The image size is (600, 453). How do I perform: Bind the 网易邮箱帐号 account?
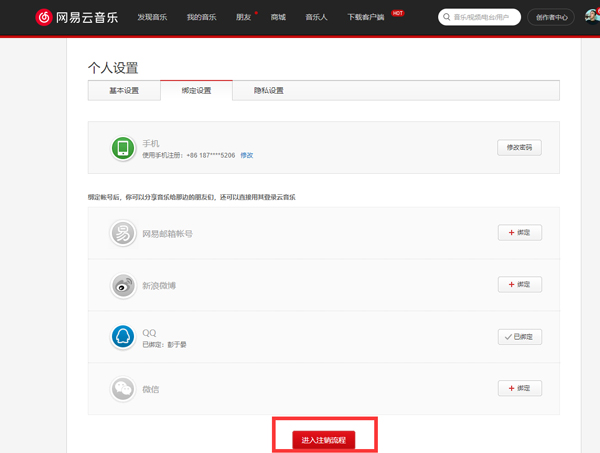pyautogui.click(x=519, y=233)
